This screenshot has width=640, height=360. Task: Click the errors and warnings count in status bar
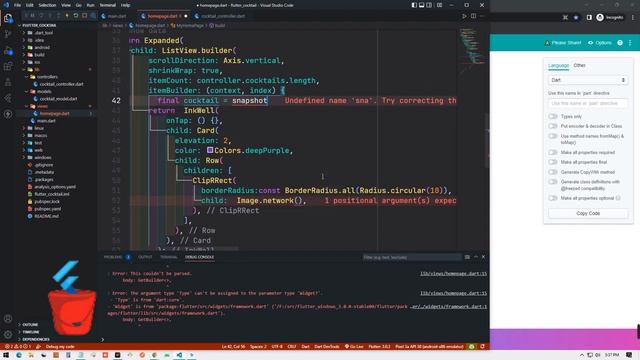(x=18, y=347)
